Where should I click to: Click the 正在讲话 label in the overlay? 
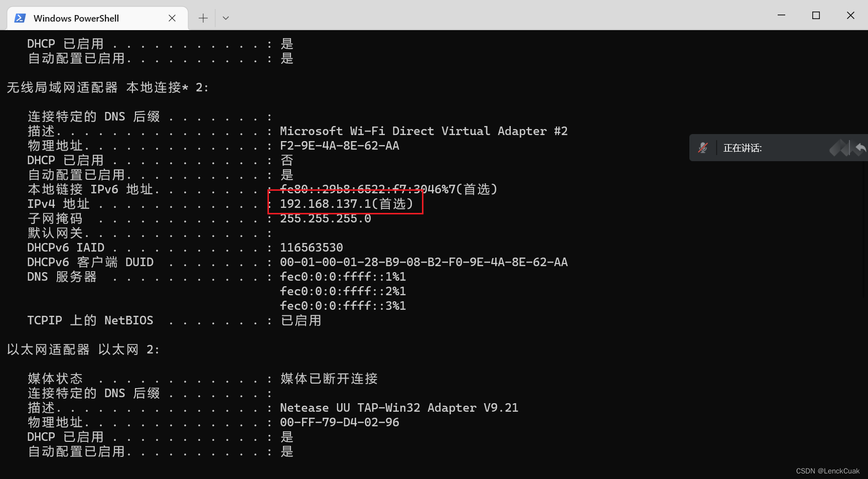pos(743,148)
